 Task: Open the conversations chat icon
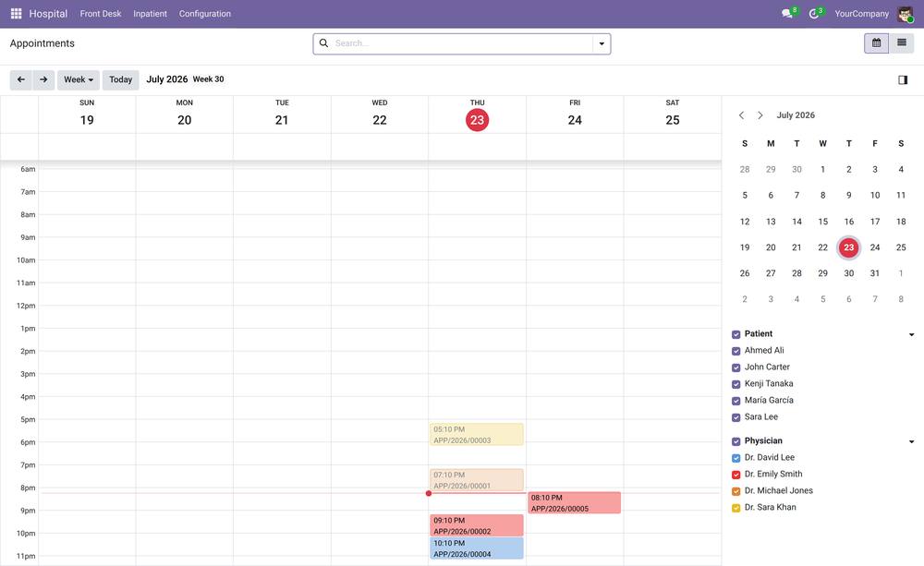coord(787,14)
